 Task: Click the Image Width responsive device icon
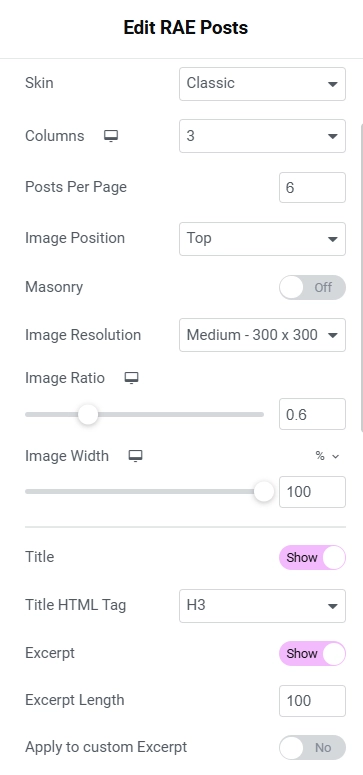click(135, 456)
